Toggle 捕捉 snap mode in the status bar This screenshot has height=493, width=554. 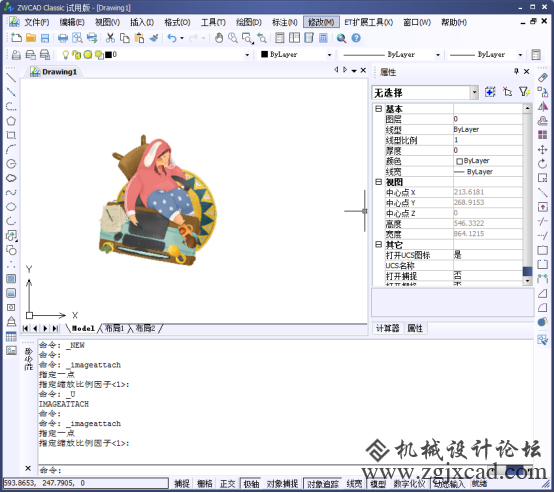click(x=182, y=483)
